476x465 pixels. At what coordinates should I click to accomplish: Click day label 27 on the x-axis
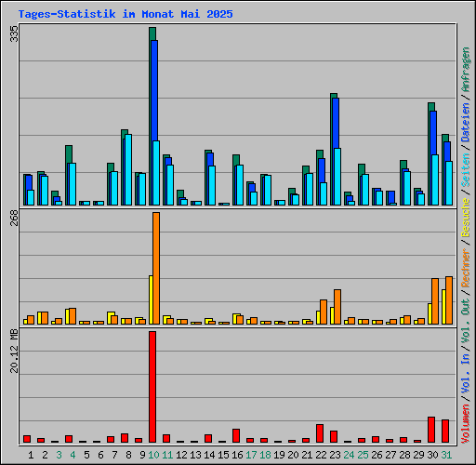pos(390,455)
